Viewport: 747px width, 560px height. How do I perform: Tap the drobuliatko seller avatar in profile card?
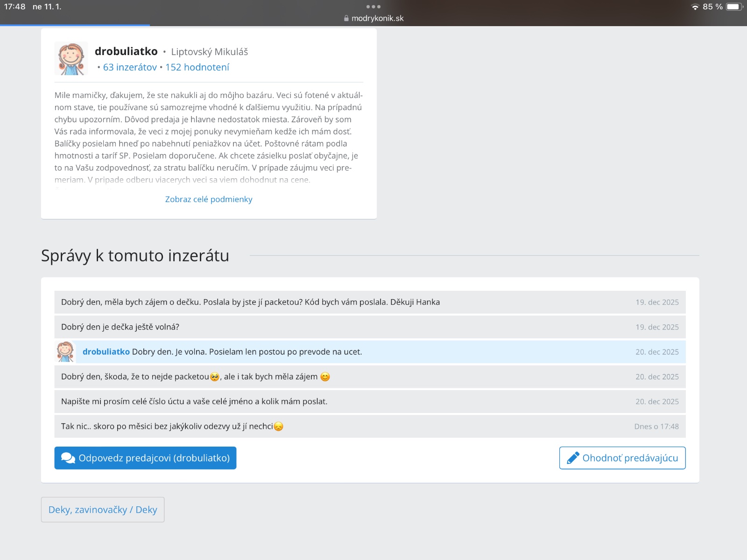click(x=71, y=59)
